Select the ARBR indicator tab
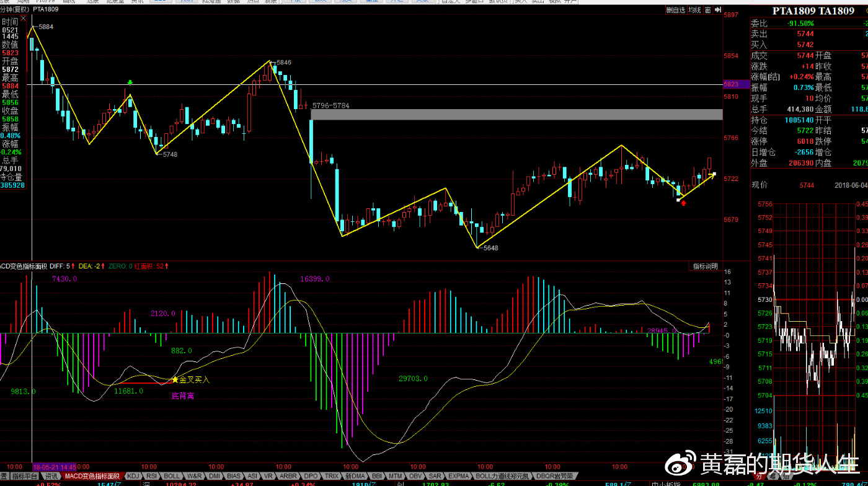This screenshot has height=486, width=868. click(x=288, y=476)
